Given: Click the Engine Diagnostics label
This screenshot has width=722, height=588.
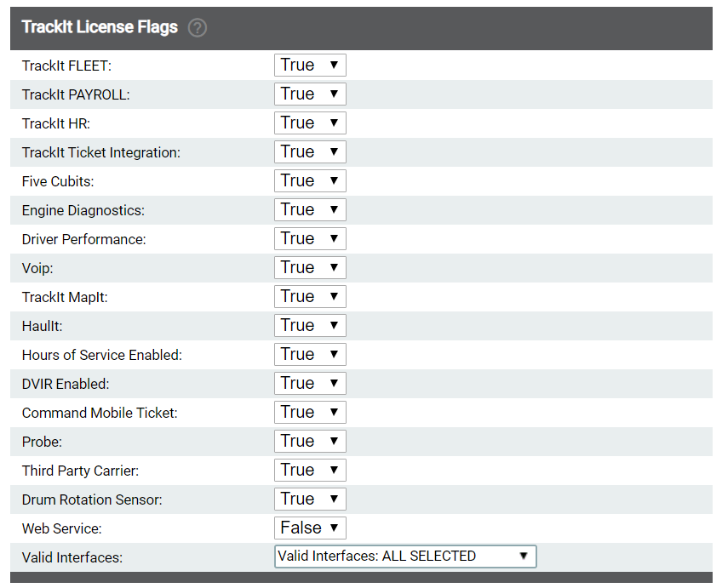Looking at the screenshot, I should point(83,211).
